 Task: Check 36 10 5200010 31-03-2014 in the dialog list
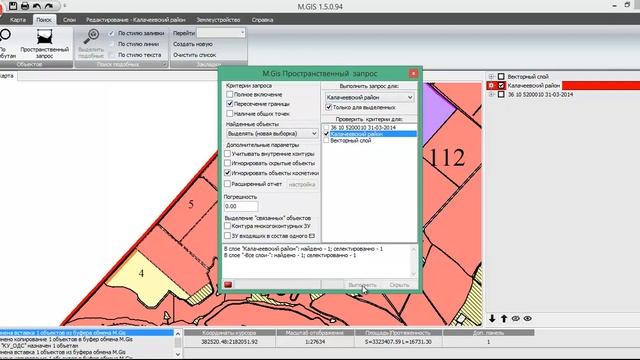(326, 127)
